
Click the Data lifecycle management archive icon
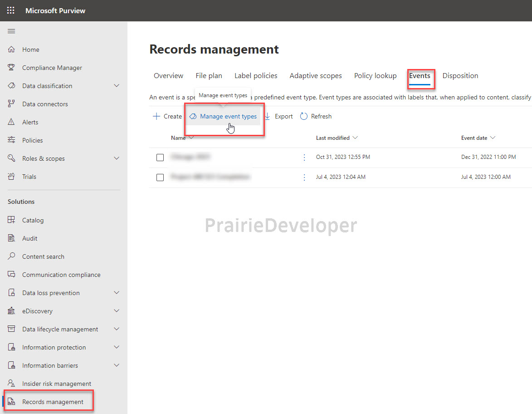click(11, 329)
